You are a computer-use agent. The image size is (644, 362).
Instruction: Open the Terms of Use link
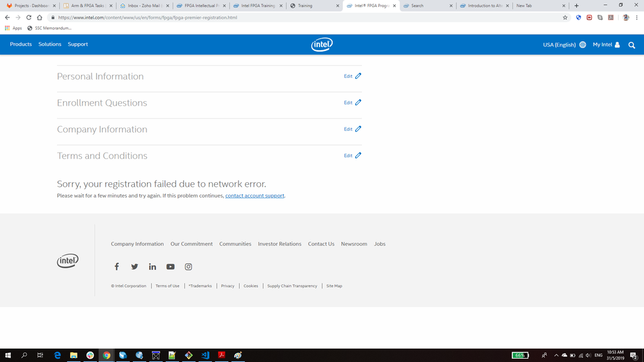pos(167,286)
